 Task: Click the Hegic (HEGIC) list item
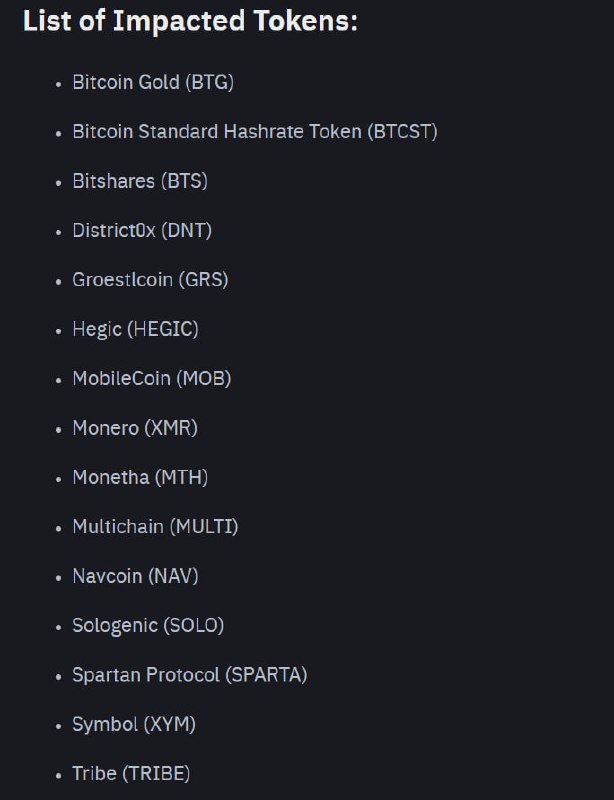135,329
